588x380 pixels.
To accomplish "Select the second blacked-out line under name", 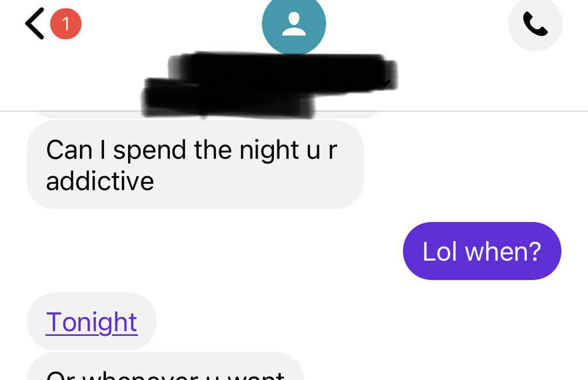I will coord(228,98).
